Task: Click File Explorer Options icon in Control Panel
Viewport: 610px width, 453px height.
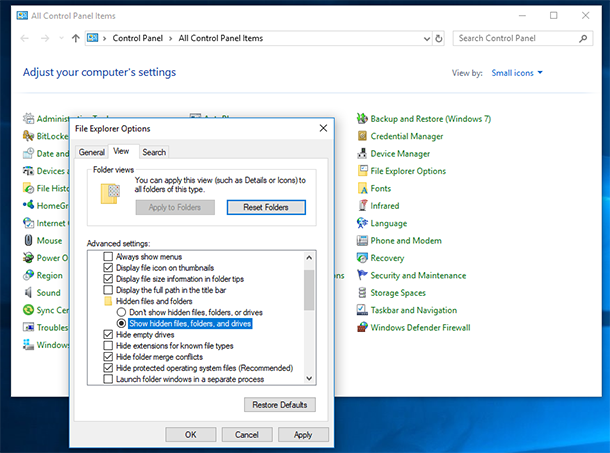Action: point(362,170)
